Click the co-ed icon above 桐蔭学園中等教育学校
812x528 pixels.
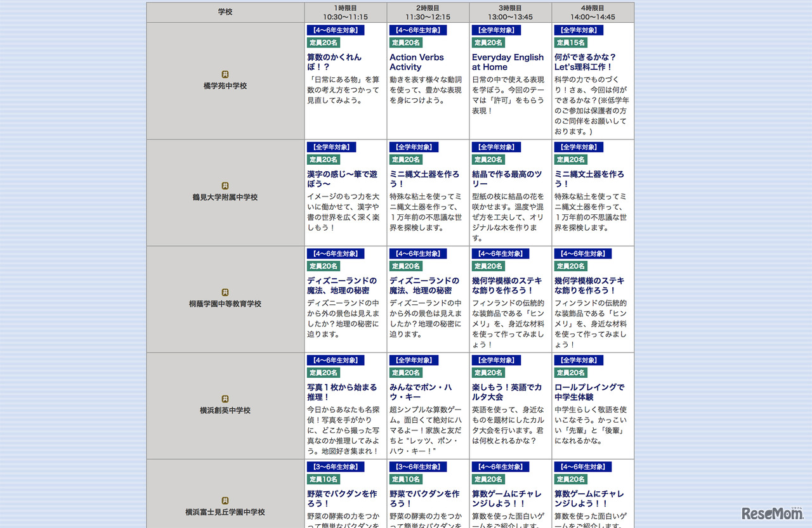pyautogui.click(x=225, y=293)
